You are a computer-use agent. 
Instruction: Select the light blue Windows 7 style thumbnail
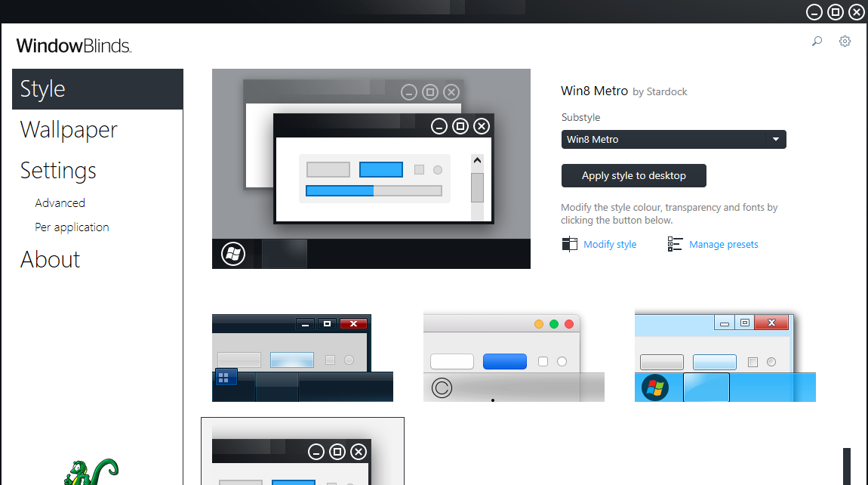(x=725, y=357)
